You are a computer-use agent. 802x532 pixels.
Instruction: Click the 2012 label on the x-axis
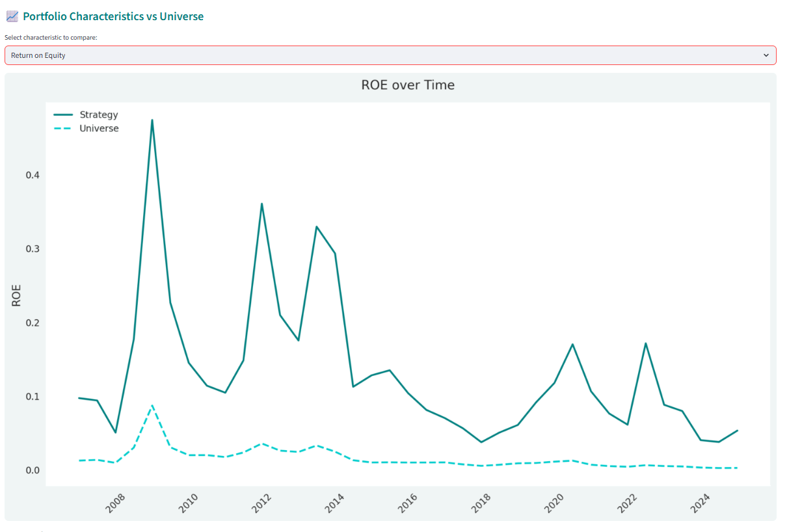click(x=262, y=503)
